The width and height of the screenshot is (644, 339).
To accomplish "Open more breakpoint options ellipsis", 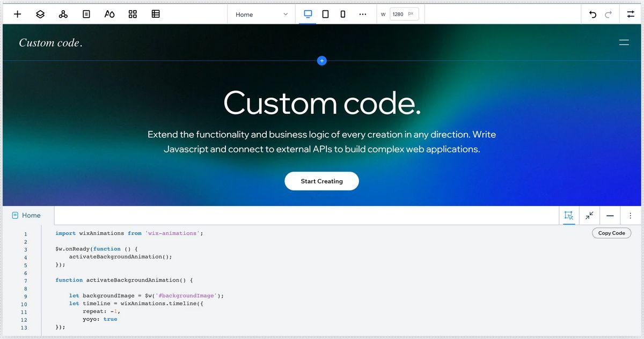I will 363,14.
